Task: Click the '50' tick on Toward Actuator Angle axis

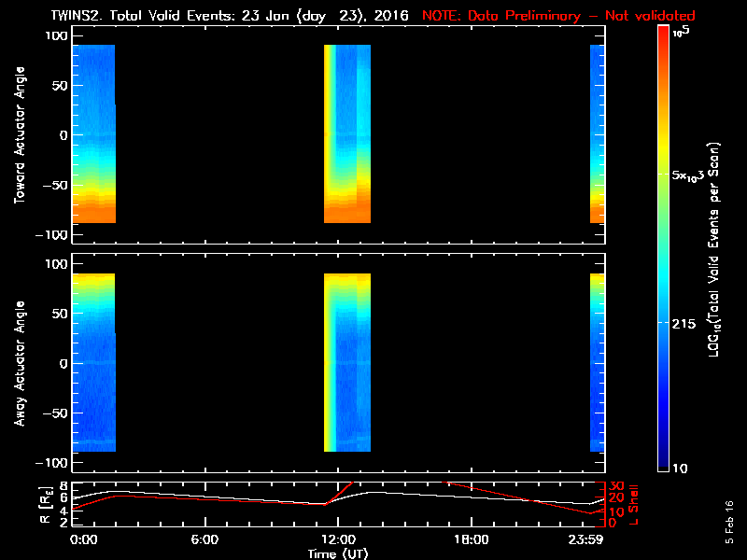Action: (59, 86)
